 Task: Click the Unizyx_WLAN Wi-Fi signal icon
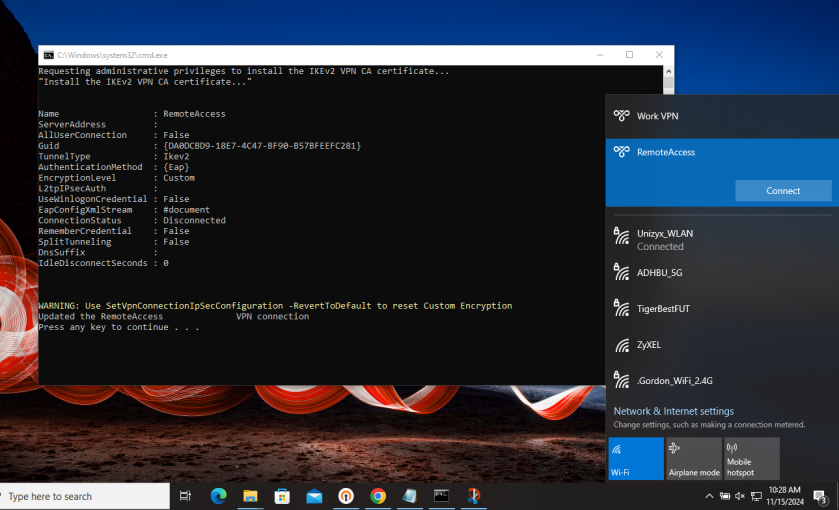[621, 236]
